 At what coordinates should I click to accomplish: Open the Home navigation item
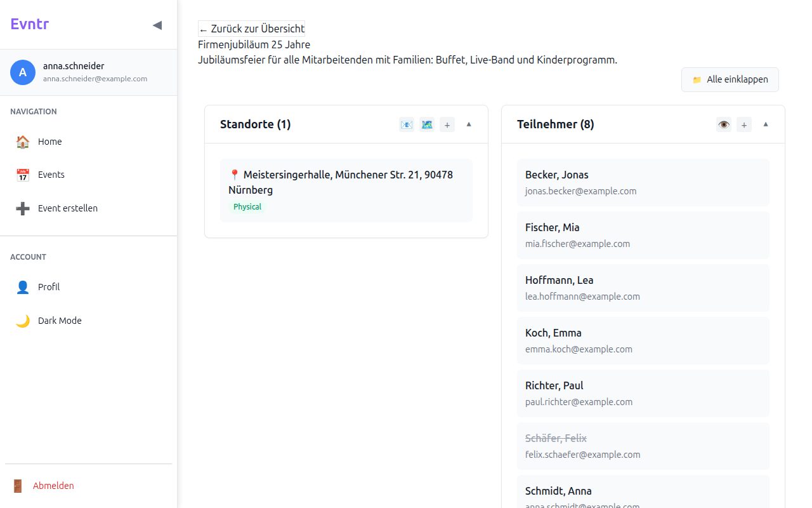click(88, 142)
